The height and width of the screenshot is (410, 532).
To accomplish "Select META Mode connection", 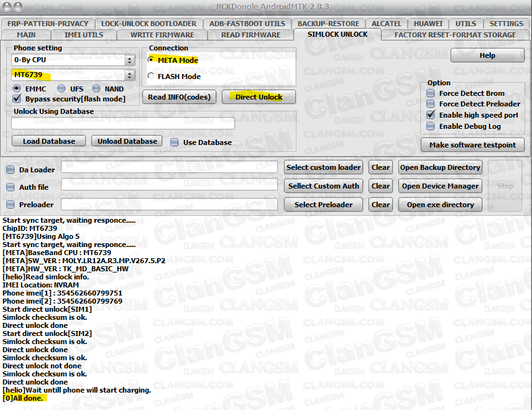I will (151, 60).
